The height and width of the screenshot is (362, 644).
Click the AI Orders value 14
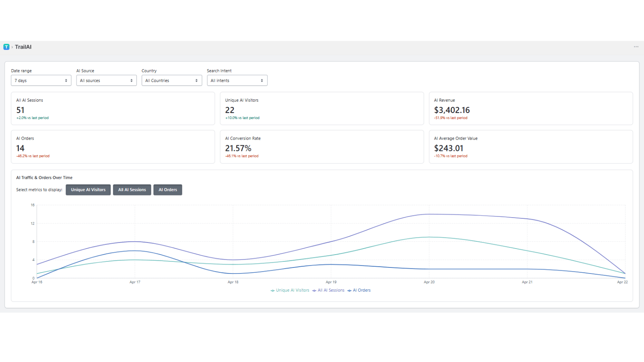[x=21, y=148]
